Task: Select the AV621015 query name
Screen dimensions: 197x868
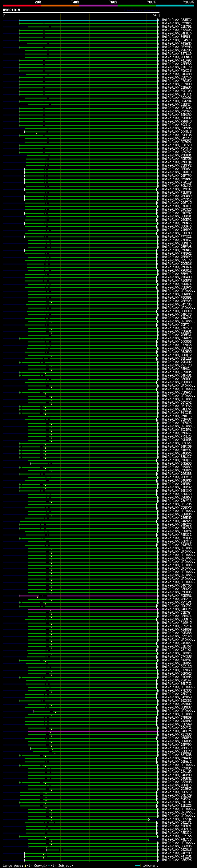Action: click(x=11, y=10)
